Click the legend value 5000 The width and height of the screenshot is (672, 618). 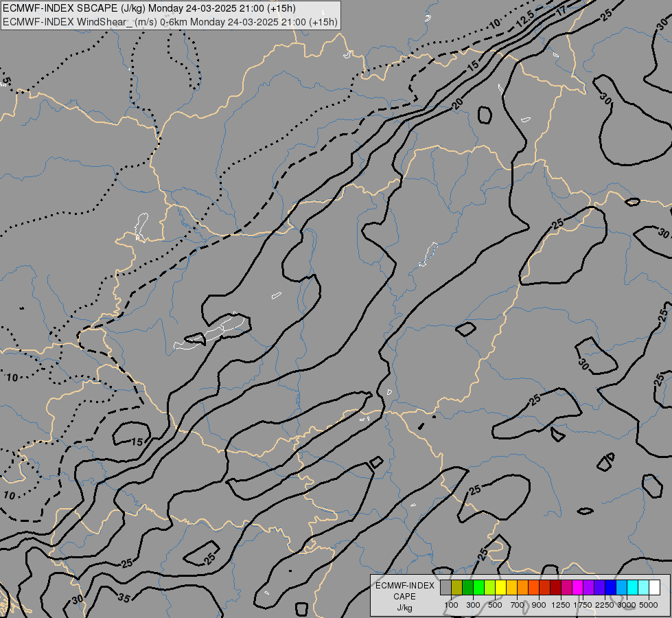pyautogui.click(x=649, y=605)
